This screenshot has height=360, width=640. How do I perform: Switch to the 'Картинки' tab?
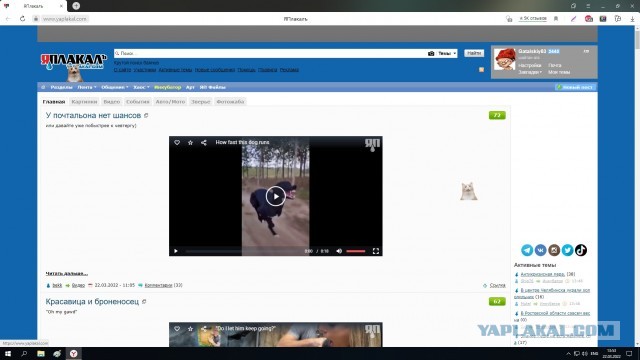point(84,102)
